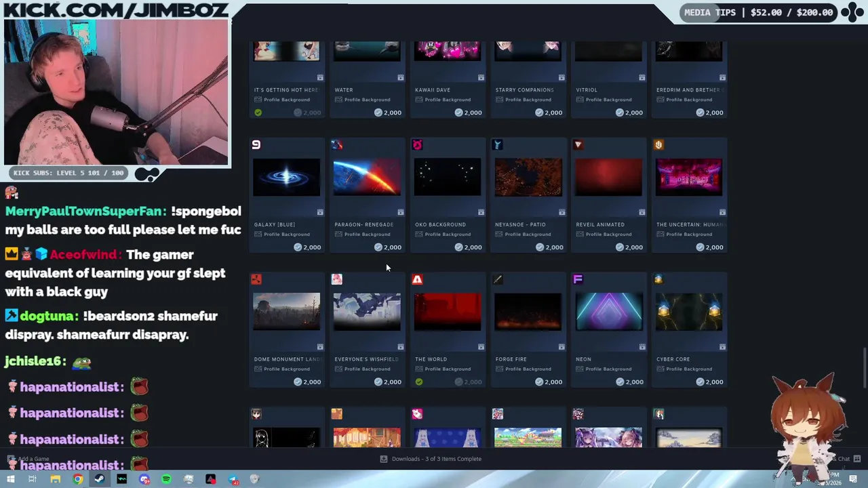Viewport: 868px width, 488px height.
Task: Select the 'STARRY COMPANIONS' title text
Action: pos(524,89)
